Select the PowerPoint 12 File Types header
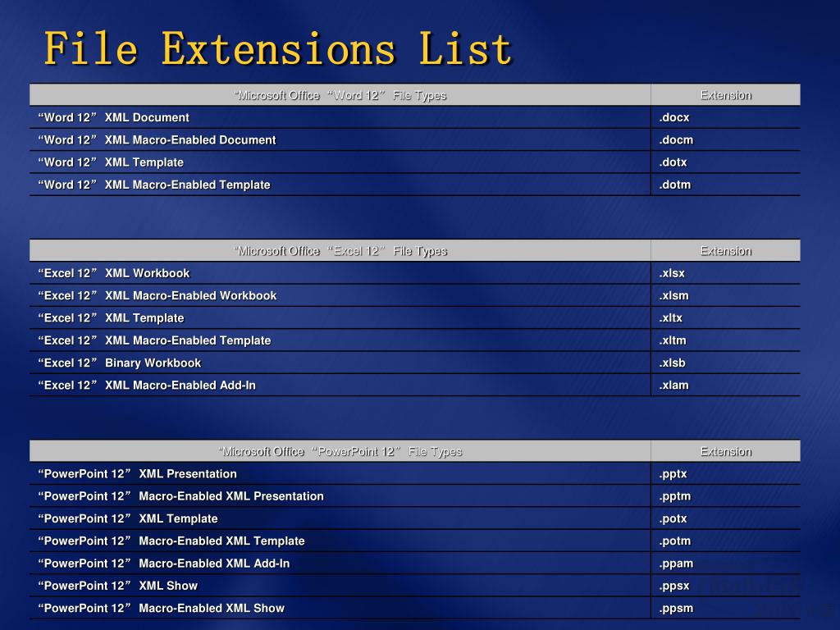Image resolution: width=840 pixels, height=630 pixels. pyautogui.click(x=340, y=451)
